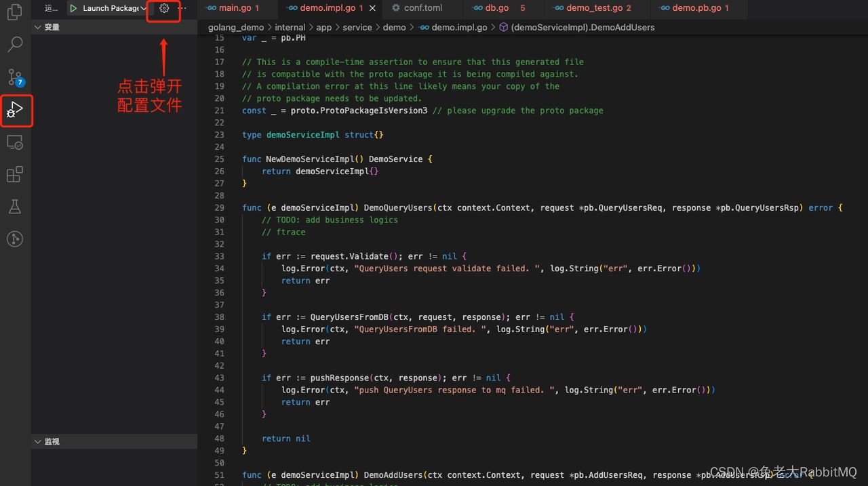Viewport: 868px width, 486px height.
Task: Open Source Control showing 7 pending changes
Action: click(x=14, y=77)
